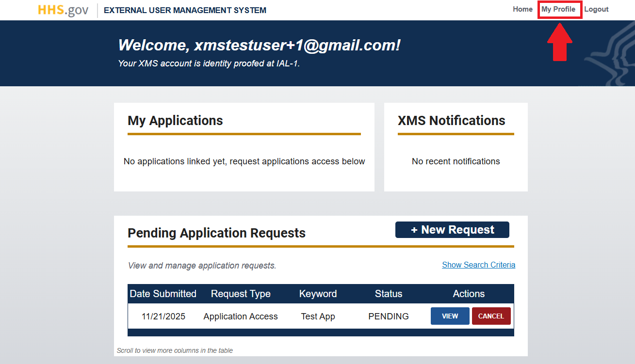Viewport: 635px width, 364px height.
Task: Show Search Criteria link
Action: coord(479,265)
